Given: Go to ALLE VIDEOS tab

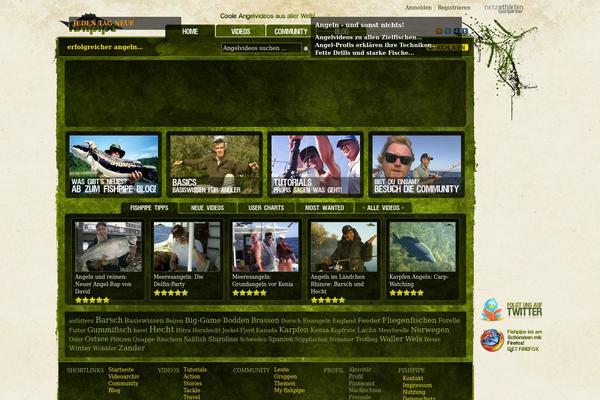Looking at the screenshot, I should tap(383, 208).
